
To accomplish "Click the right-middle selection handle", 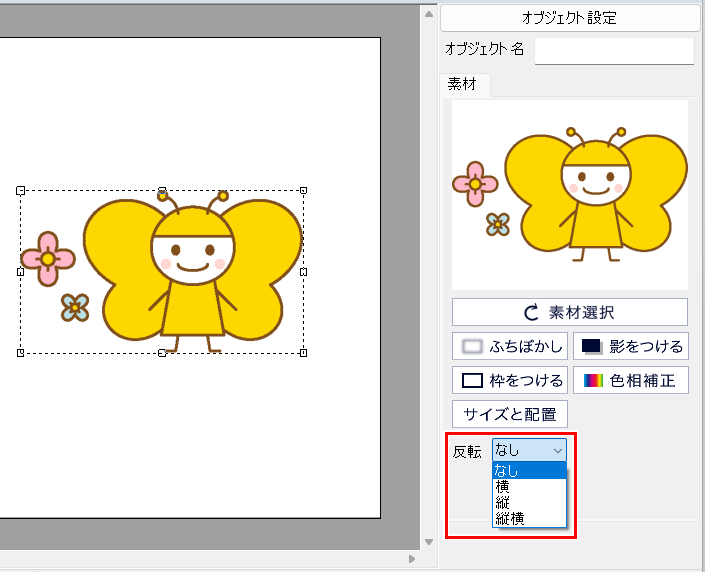I will (x=303, y=272).
